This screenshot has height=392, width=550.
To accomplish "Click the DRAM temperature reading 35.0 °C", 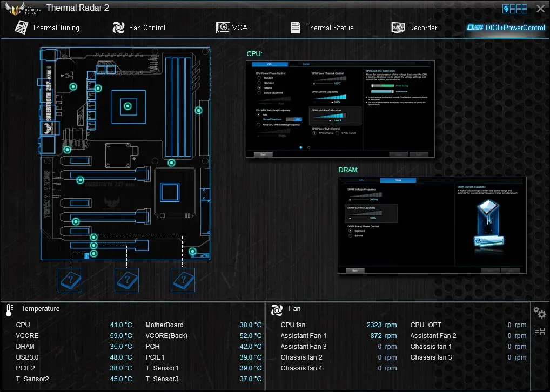I will click(121, 347).
